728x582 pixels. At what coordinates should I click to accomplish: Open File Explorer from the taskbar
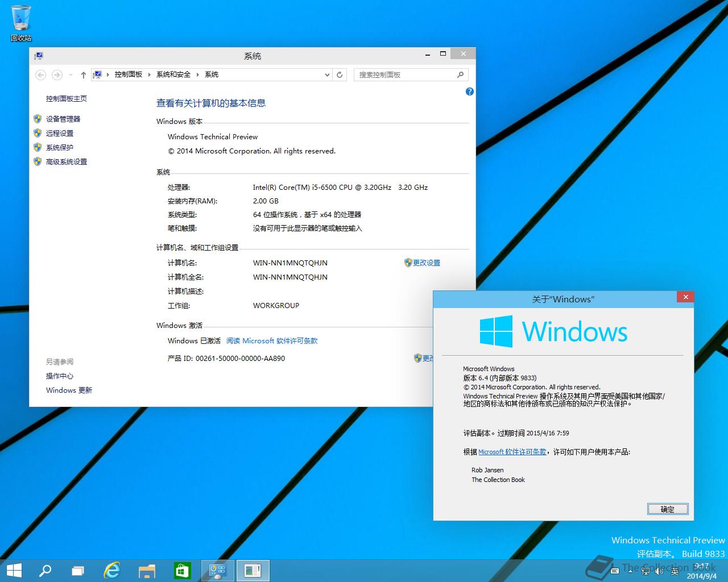tap(147, 570)
